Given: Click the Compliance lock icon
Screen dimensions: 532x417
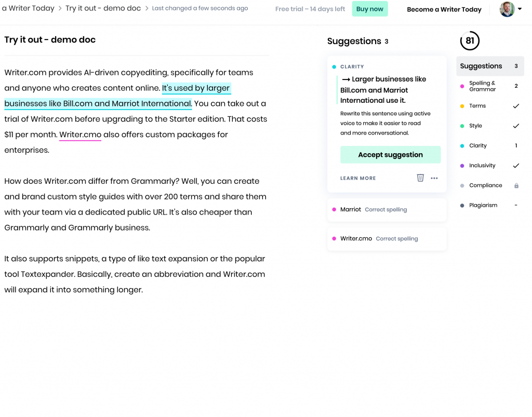Looking at the screenshot, I should click(516, 185).
